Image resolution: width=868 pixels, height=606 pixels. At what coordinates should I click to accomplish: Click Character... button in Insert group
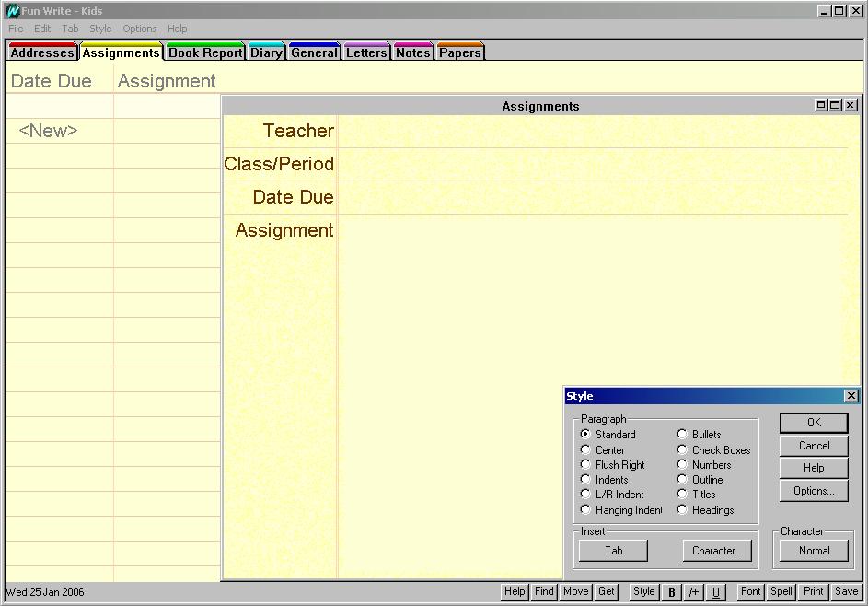tap(717, 551)
